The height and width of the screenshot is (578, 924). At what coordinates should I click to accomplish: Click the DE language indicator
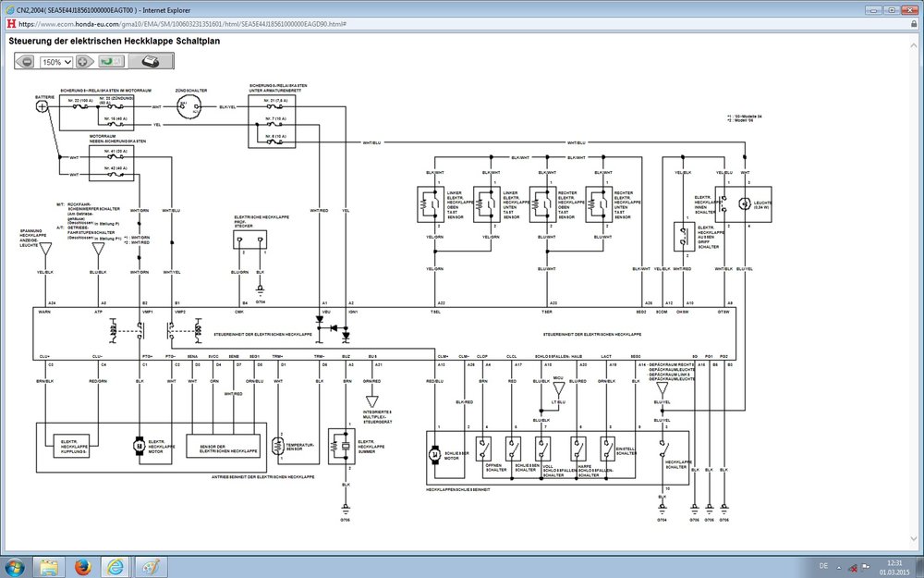pyautogui.click(x=823, y=565)
